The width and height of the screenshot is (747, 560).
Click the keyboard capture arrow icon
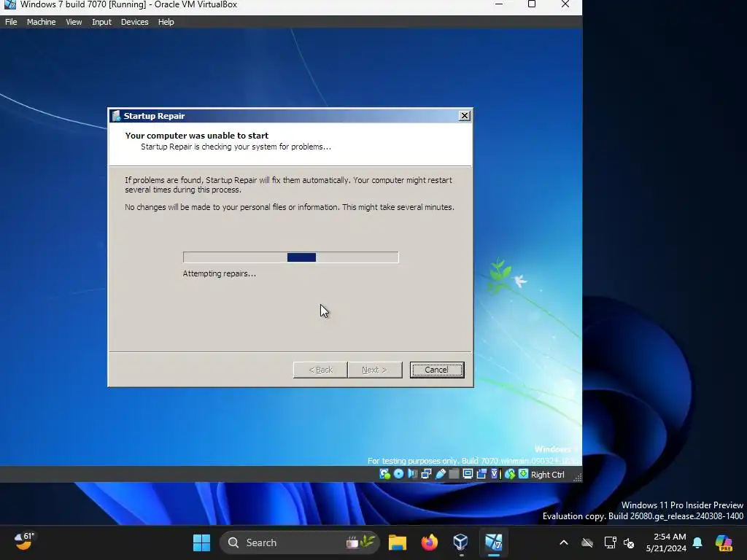523,474
